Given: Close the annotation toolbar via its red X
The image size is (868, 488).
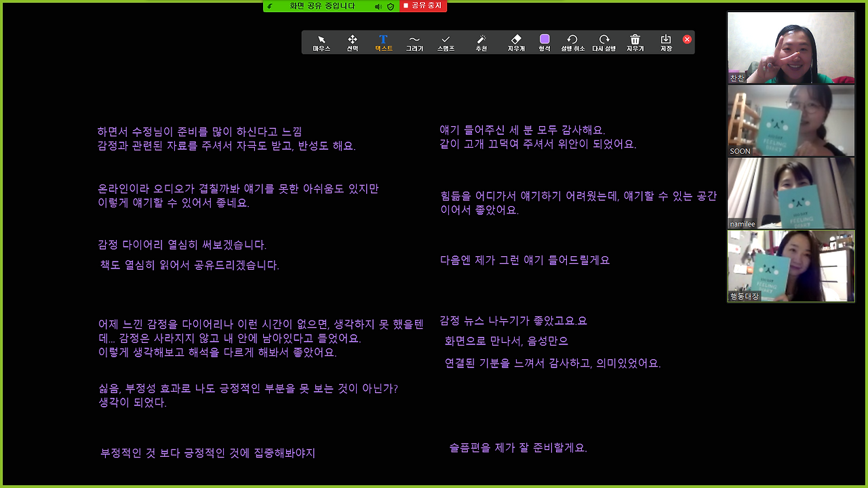Looking at the screenshot, I should 686,39.
